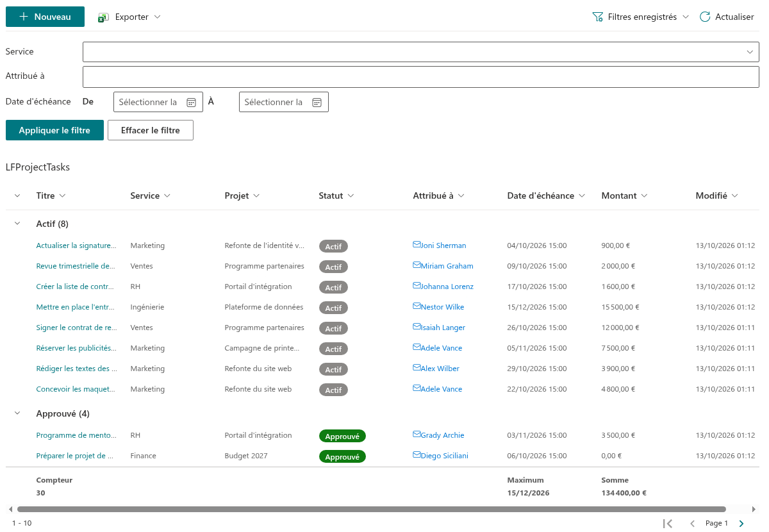Expand Filtres enregistrés dropdown chevron
Viewport: 769px width, 532px height.
(686, 17)
